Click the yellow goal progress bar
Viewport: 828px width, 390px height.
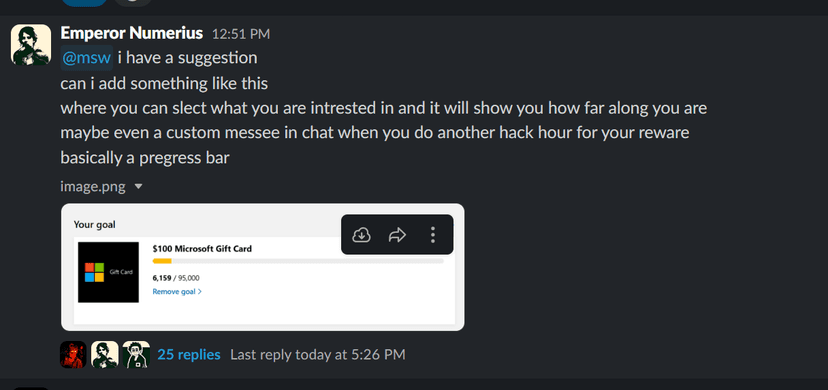coord(298,261)
